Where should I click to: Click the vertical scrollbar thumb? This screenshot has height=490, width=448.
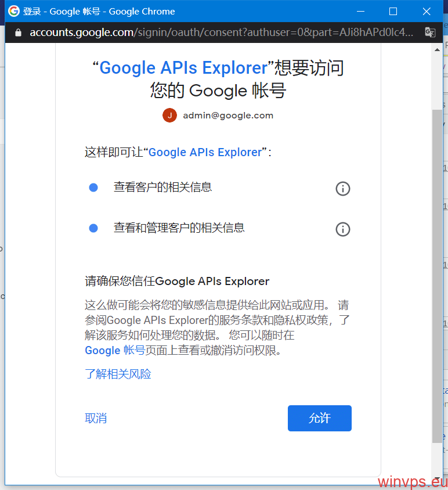437,276
